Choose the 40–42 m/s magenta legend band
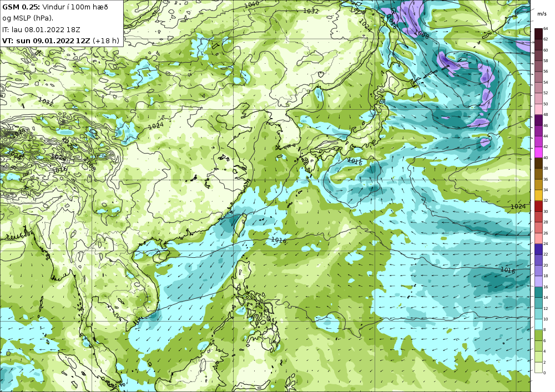 [538, 152]
